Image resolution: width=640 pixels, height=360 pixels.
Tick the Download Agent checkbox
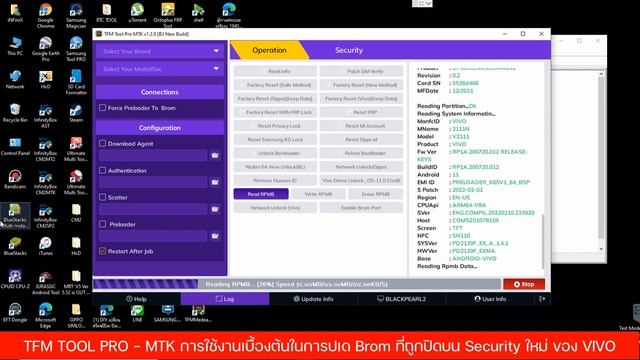click(x=102, y=143)
